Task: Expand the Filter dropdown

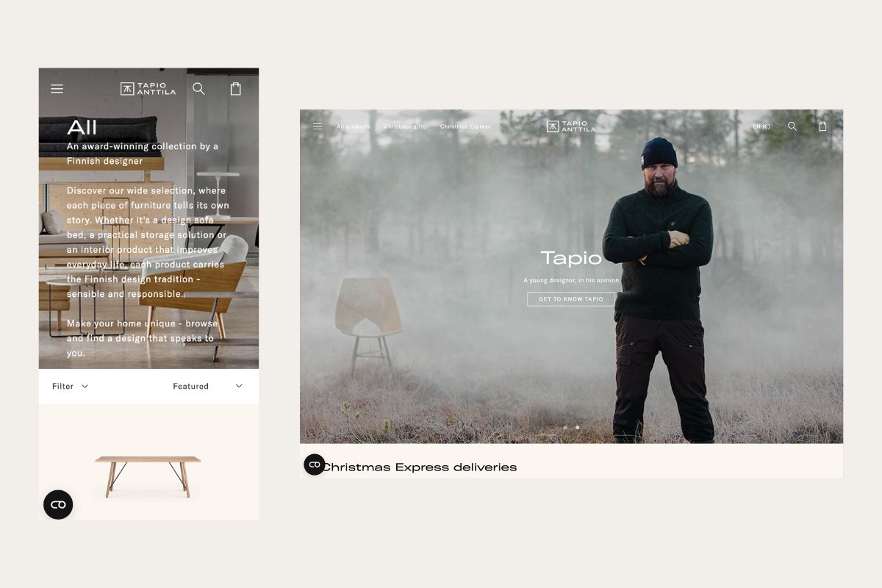Action: point(70,386)
